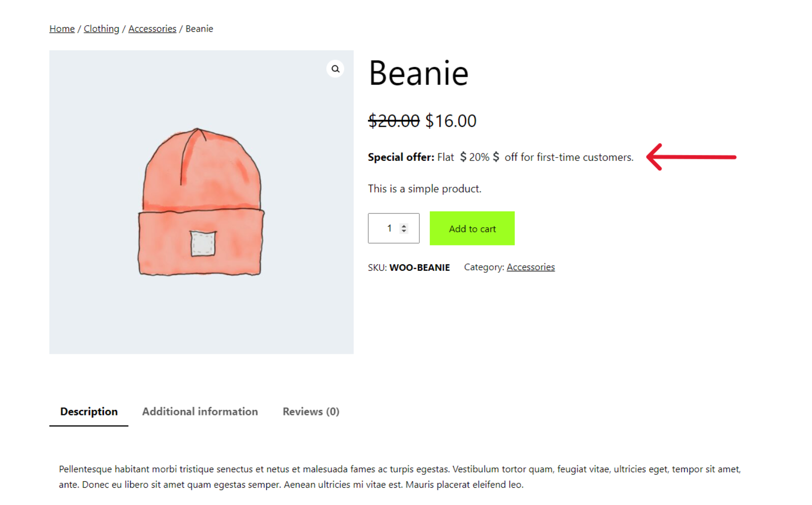The height and width of the screenshot is (505, 812).
Task: Increment quantity with the up arrow
Action: 404,225
